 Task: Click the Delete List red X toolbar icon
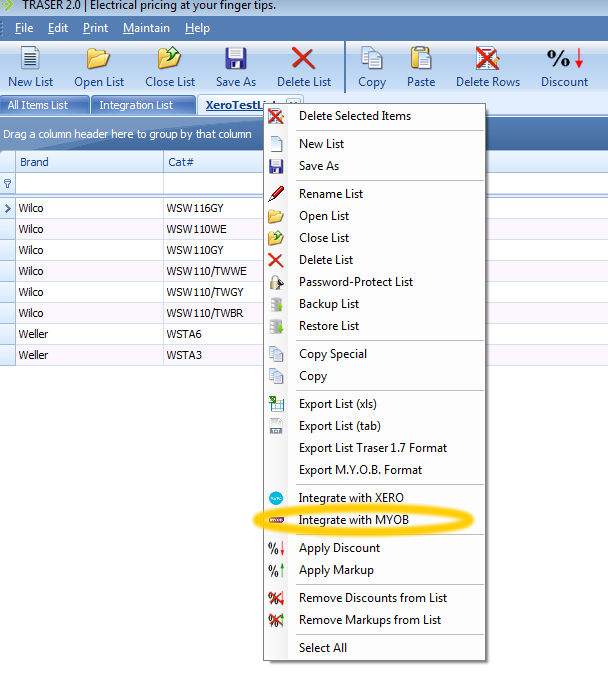(303, 58)
